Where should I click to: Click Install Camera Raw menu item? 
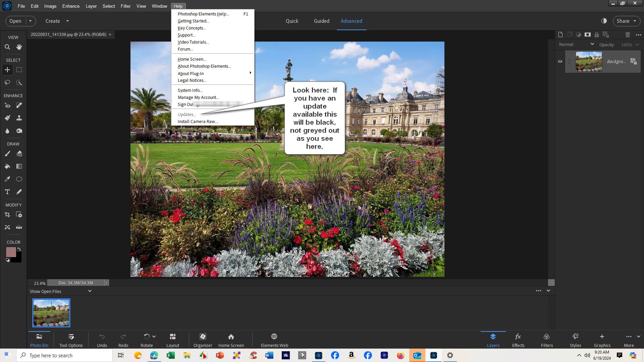click(198, 121)
